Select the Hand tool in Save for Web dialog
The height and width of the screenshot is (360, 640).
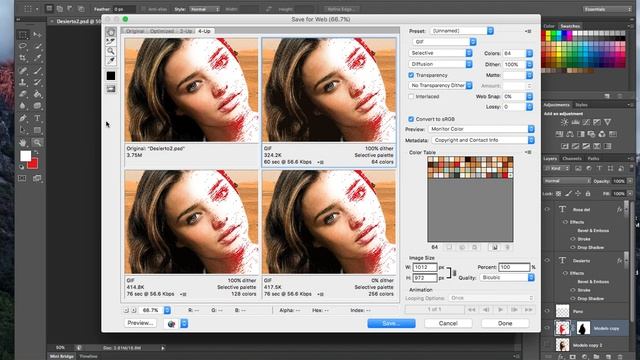tap(111, 32)
